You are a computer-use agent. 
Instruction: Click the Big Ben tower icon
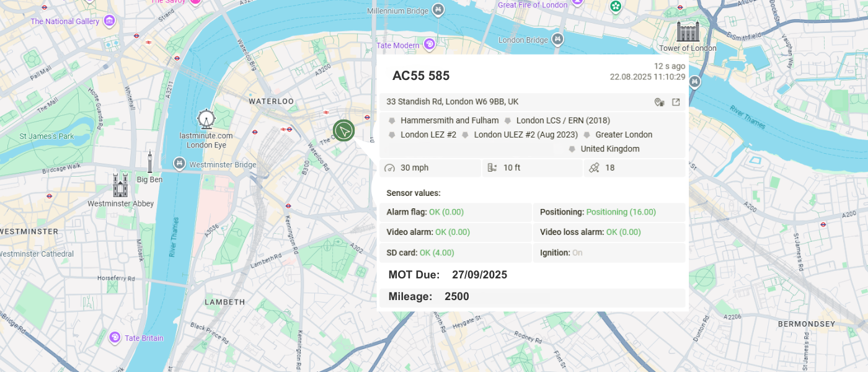(149, 162)
